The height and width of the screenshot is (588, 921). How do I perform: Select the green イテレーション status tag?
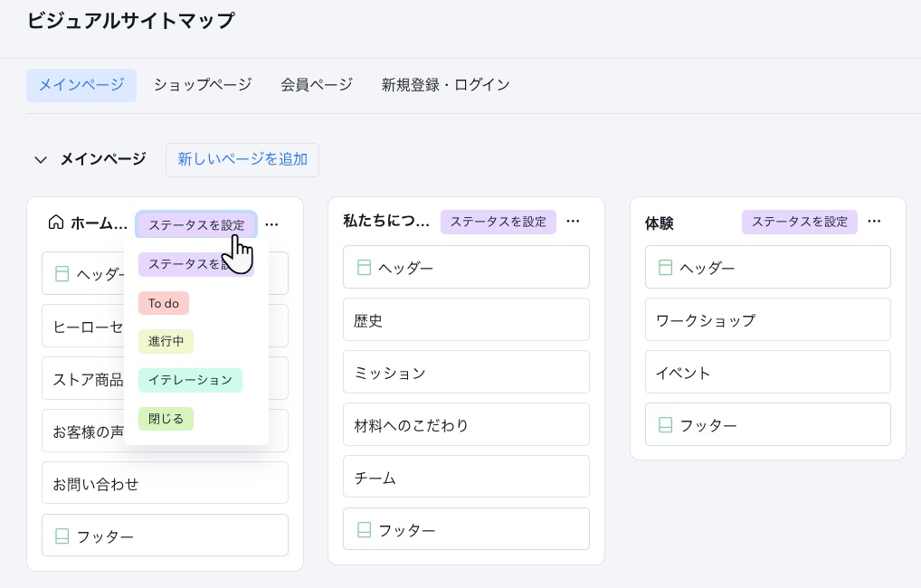pyautogui.click(x=190, y=380)
